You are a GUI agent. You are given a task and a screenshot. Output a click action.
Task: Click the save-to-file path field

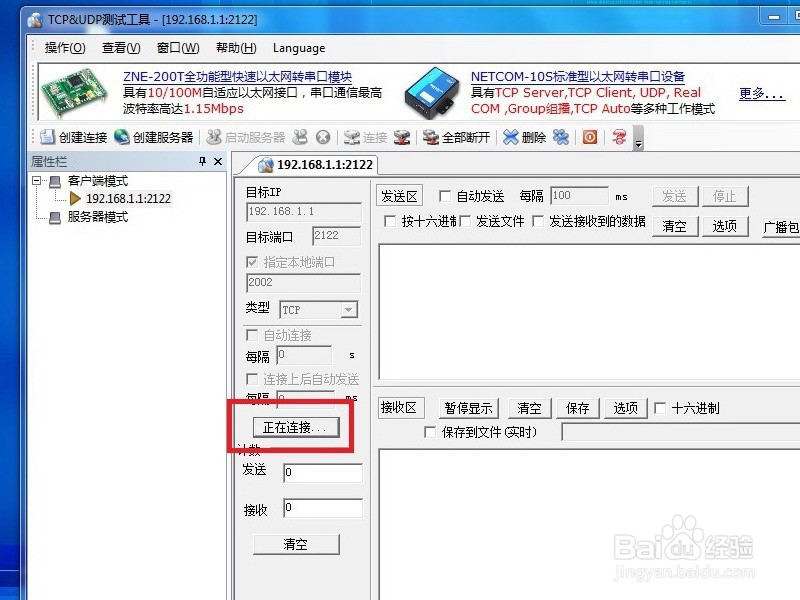(x=681, y=432)
